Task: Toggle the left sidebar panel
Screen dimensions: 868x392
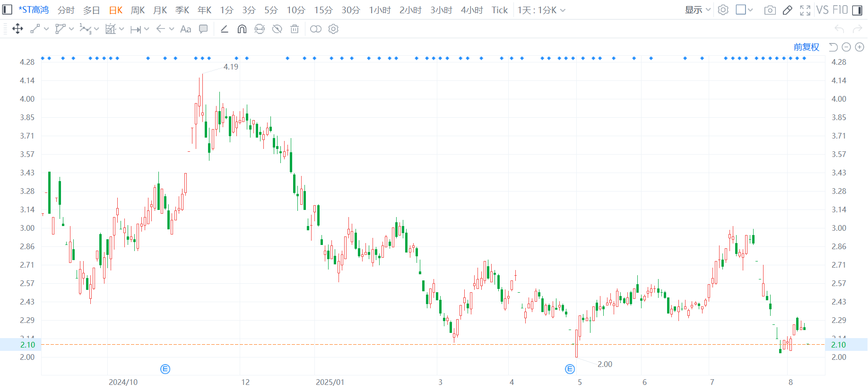Action: tap(7, 10)
